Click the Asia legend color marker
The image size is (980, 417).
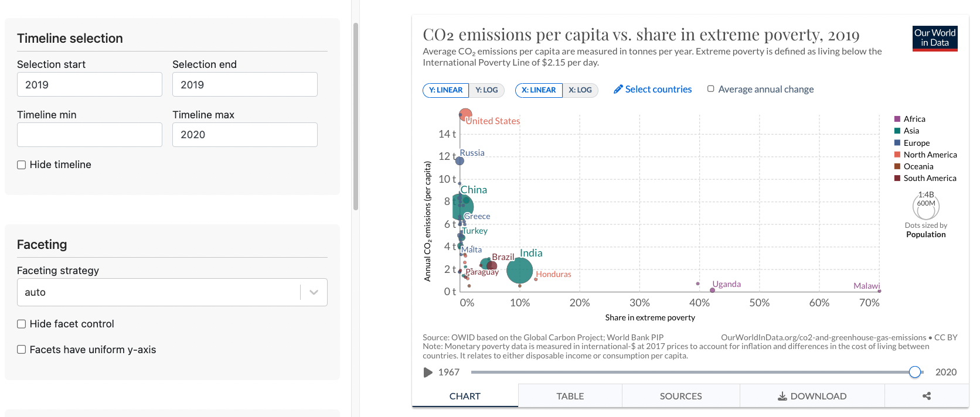click(896, 131)
